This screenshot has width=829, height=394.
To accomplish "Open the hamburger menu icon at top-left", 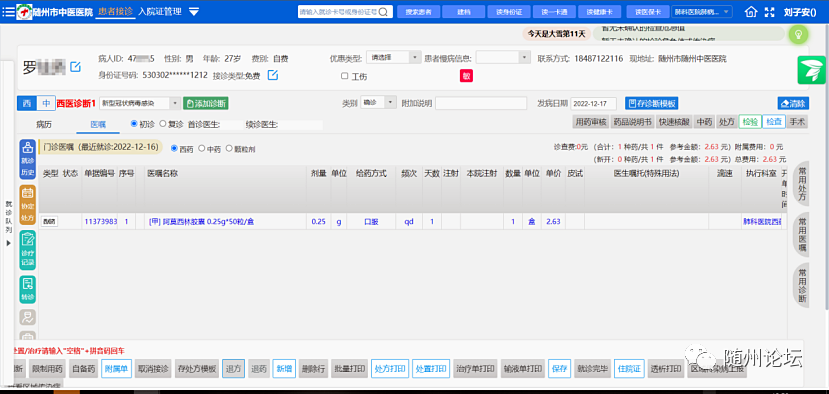I will tap(8, 12).
